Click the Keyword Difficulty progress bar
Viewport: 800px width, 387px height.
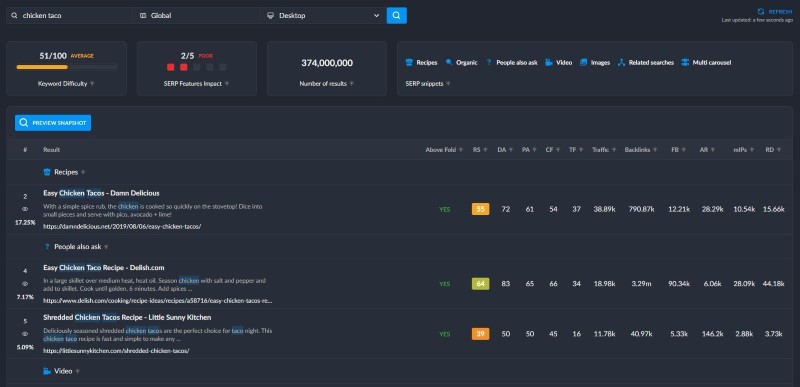[x=67, y=67]
